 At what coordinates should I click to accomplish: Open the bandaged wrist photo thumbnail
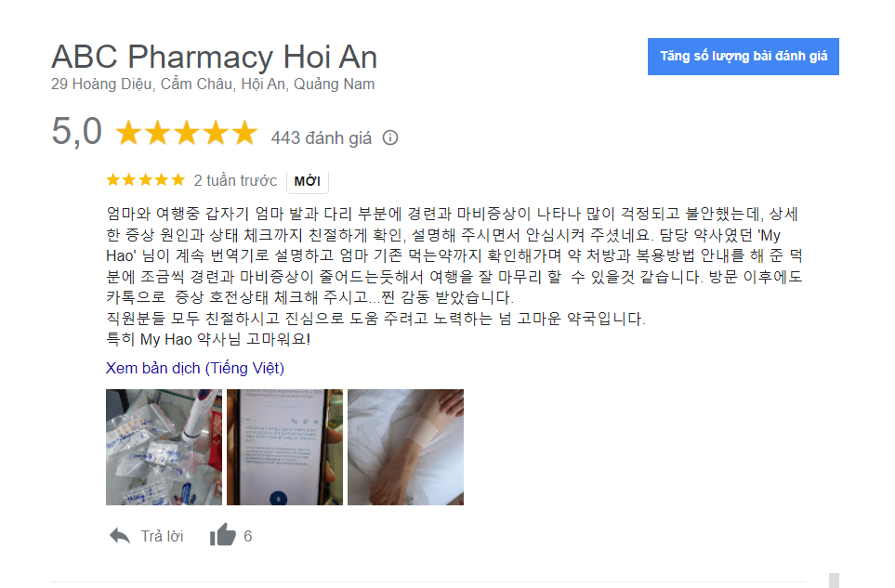click(x=406, y=447)
